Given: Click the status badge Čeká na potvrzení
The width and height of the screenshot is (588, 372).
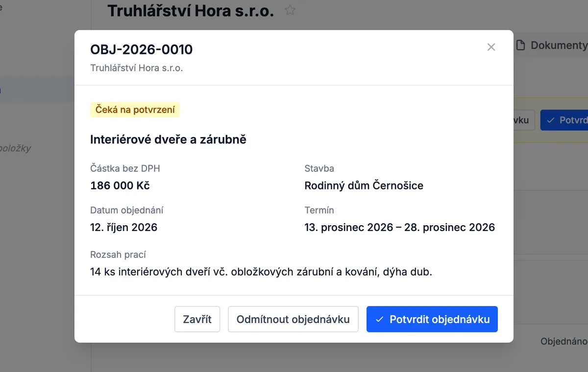Looking at the screenshot, I should [x=135, y=110].
